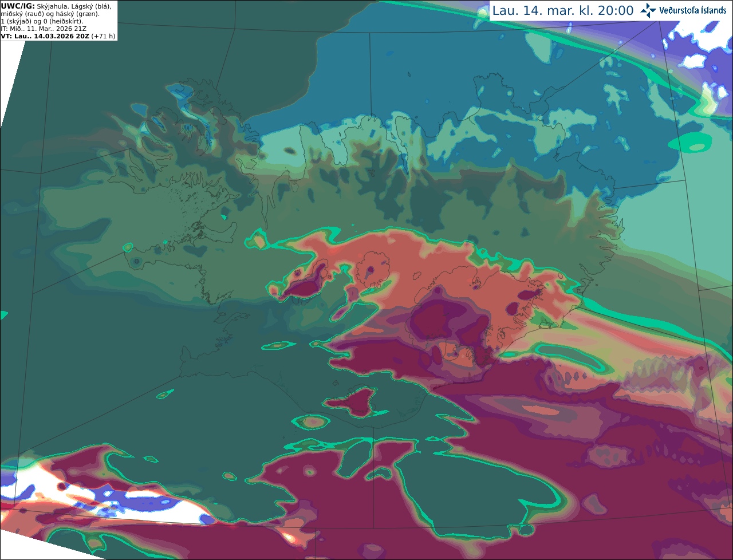
Task: Click the "miðský (rauð) og háský (græn)." legend line
Action: 50,14
